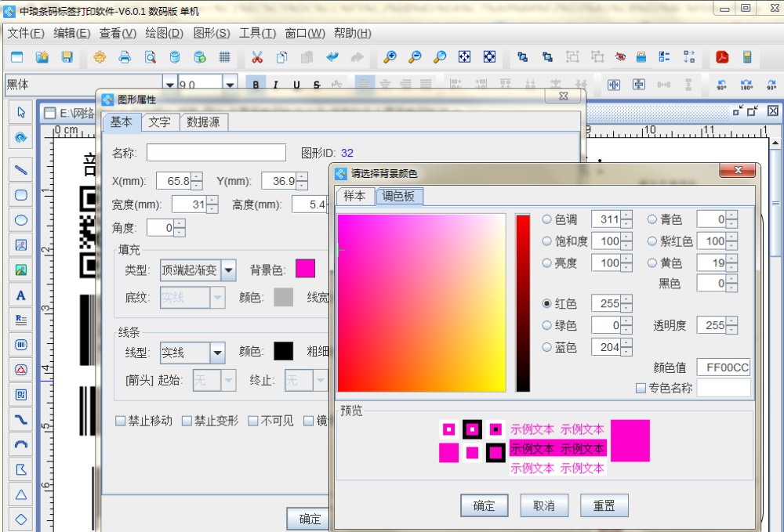Click the zoom in magnifier icon

pyautogui.click(x=390, y=57)
